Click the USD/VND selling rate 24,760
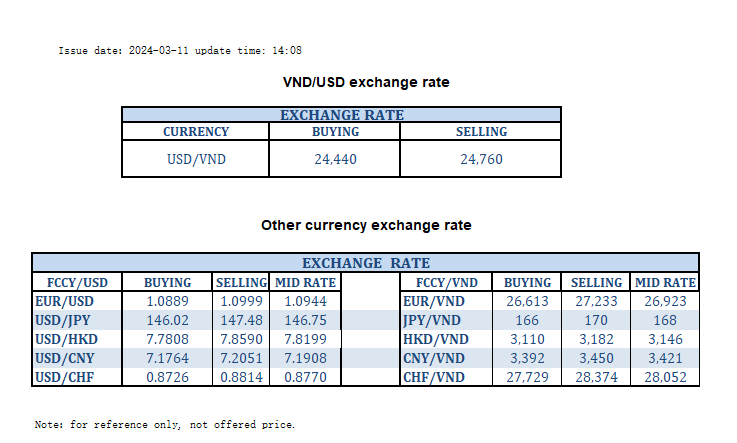 tap(481, 159)
